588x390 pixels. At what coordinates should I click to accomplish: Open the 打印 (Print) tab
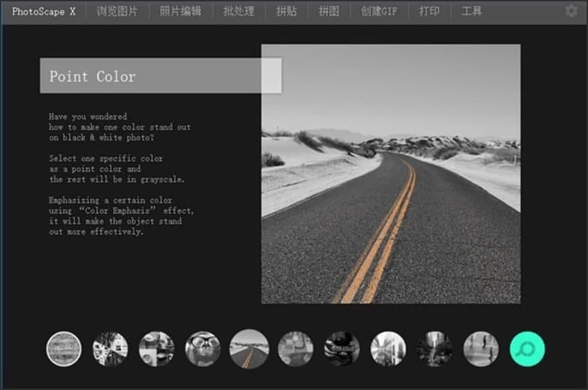(429, 10)
